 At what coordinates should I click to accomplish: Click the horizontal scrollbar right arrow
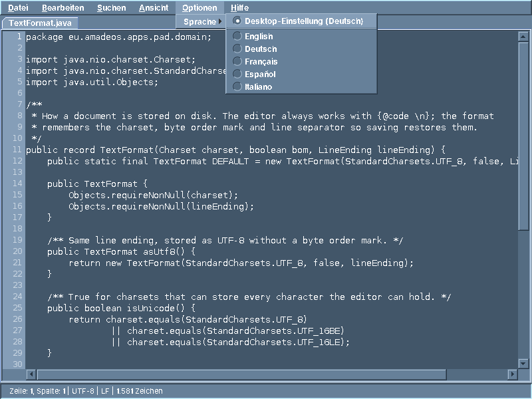[512, 374]
